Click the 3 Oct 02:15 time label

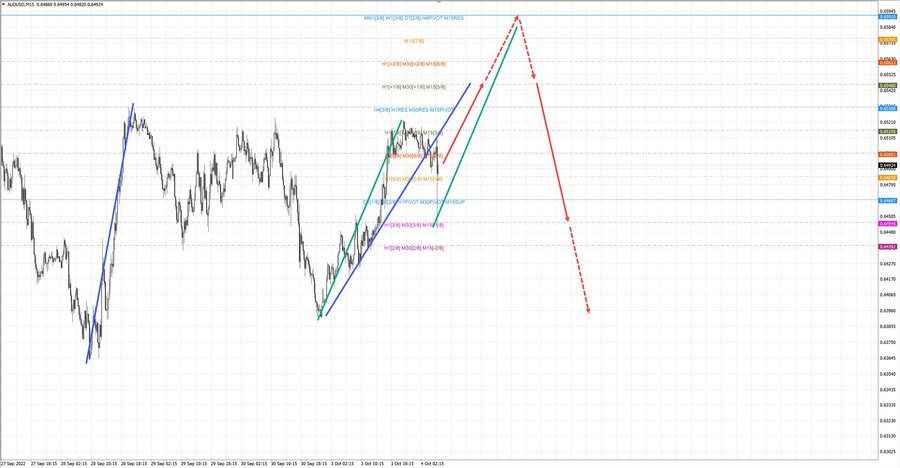tap(343, 463)
